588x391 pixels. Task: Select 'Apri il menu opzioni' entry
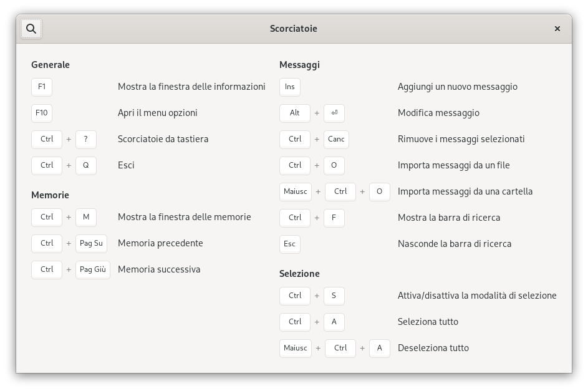[158, 113]
